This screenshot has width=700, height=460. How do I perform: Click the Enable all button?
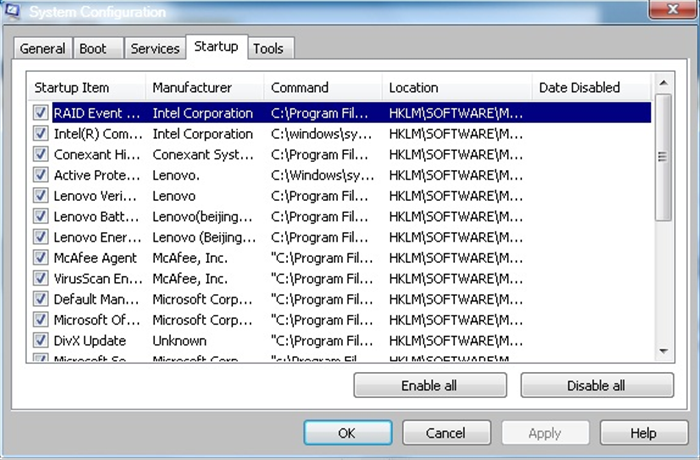[430, 385]
